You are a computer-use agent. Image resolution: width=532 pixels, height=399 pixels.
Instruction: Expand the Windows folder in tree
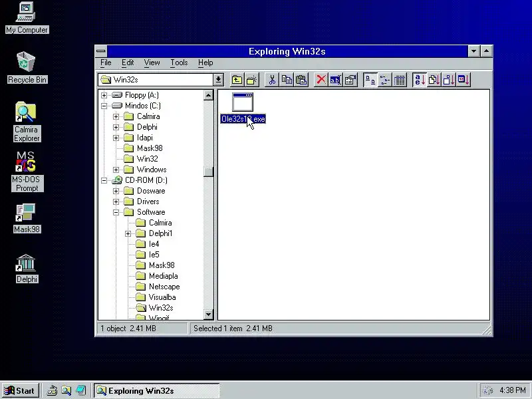[116, 170]
